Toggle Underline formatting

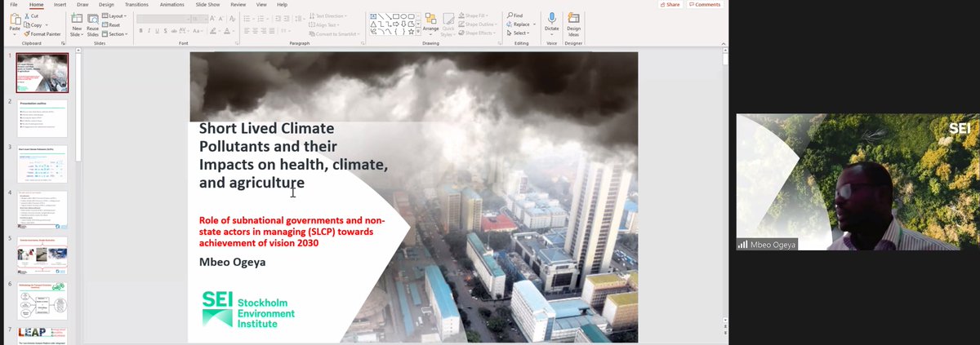[x=157, y=31]
